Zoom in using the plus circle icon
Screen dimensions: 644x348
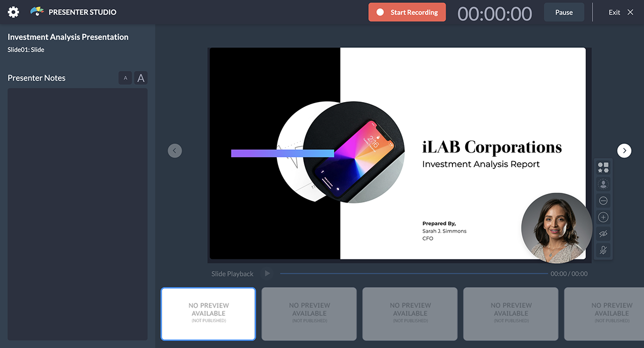pyautogui.click(x=603, y=217)
